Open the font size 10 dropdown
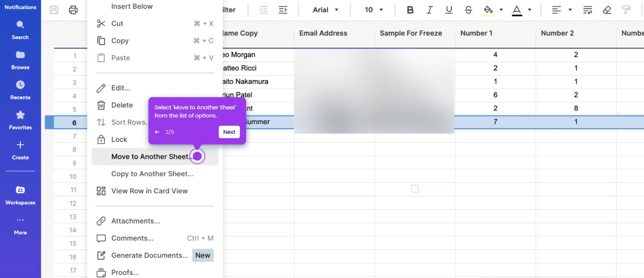This screenshot has height=278, width=644. (x=374, y=10)
